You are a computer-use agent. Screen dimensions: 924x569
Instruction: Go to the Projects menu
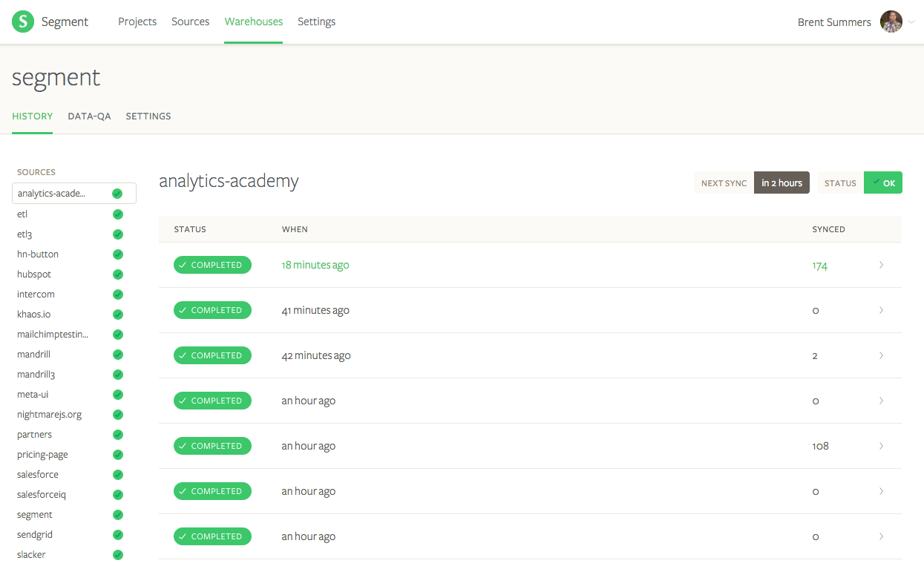(x=137, y=22)
